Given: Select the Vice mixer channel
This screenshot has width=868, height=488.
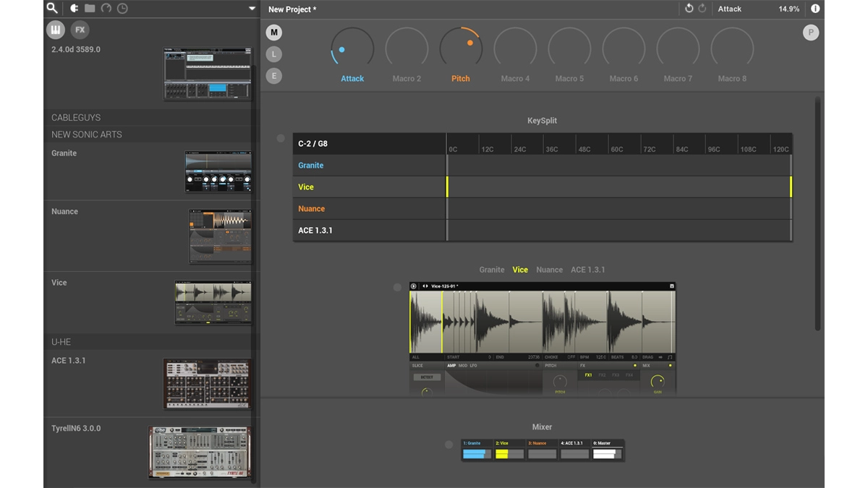Looking at the screenshot, I should click(509, 450).
